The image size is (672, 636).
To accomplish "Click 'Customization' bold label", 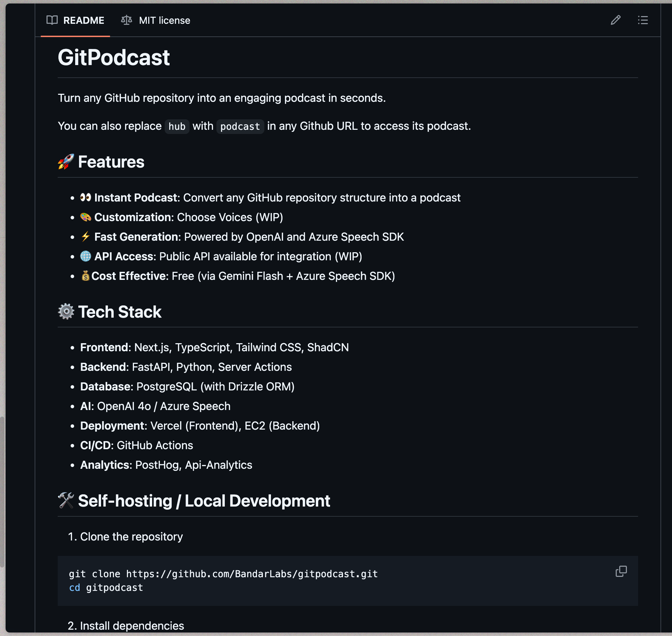I will pos(133,217).
